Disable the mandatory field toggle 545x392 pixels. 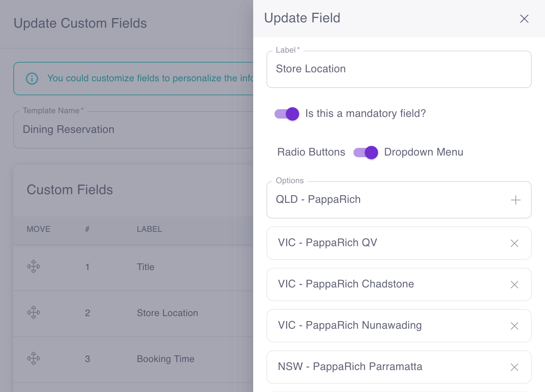(286, 114)
